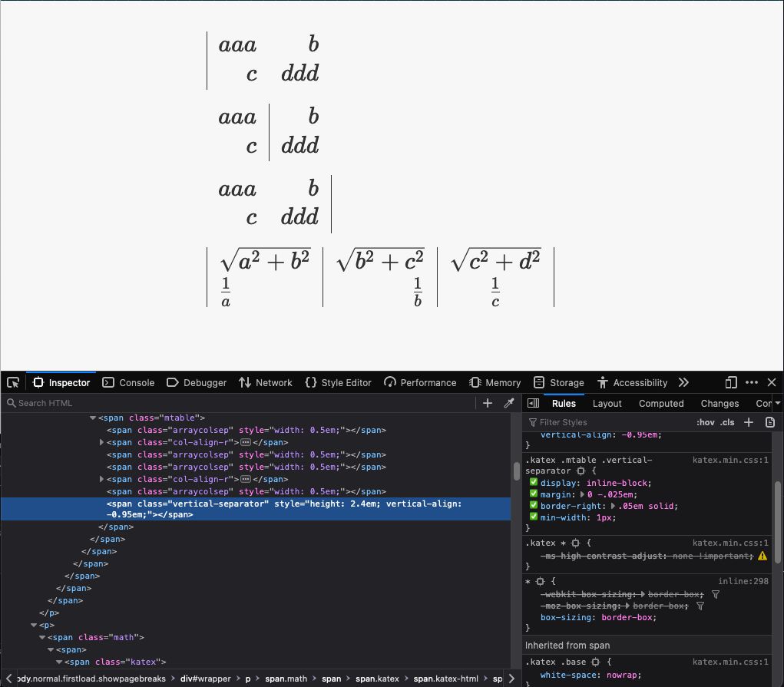Toggle print media simulation page icon
Viewport: 784px width, 687px height.
(x=770, y=422)
